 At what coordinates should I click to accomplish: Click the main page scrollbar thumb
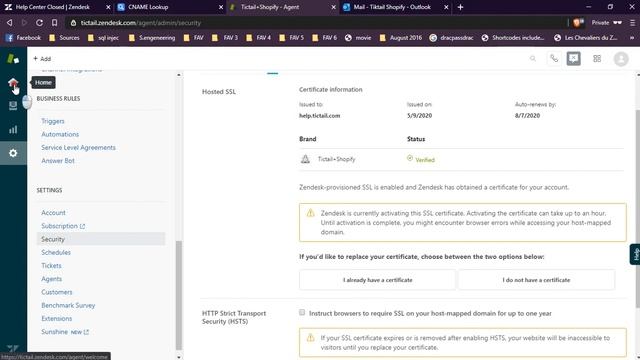coord(638,208)
